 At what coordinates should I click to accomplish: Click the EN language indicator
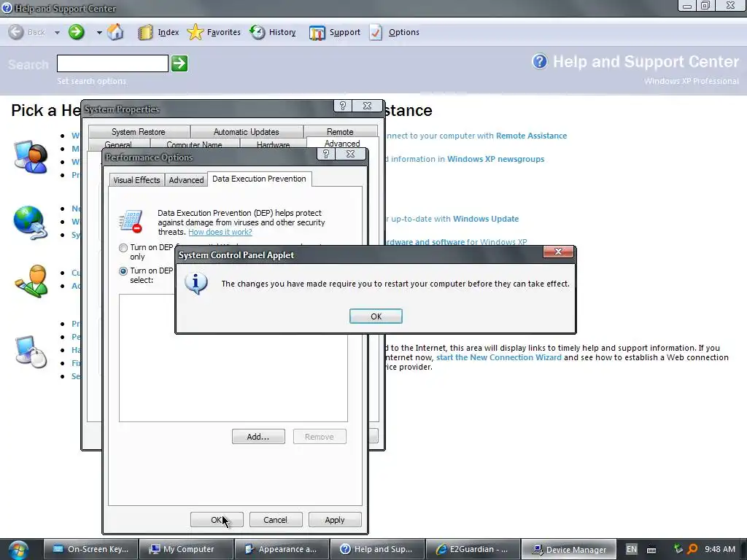pos(631,549)
